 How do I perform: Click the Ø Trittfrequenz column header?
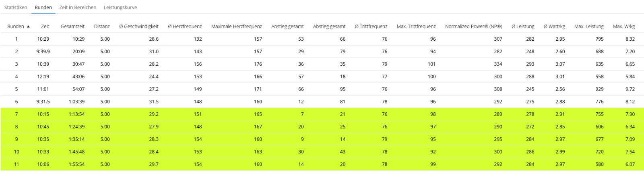coord(371,27)
